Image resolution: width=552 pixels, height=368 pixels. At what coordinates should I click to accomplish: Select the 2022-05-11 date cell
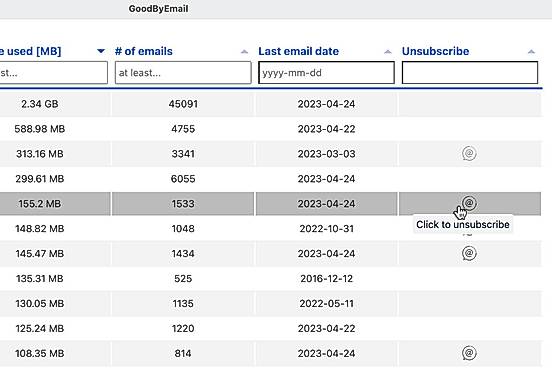coord(326,304)
